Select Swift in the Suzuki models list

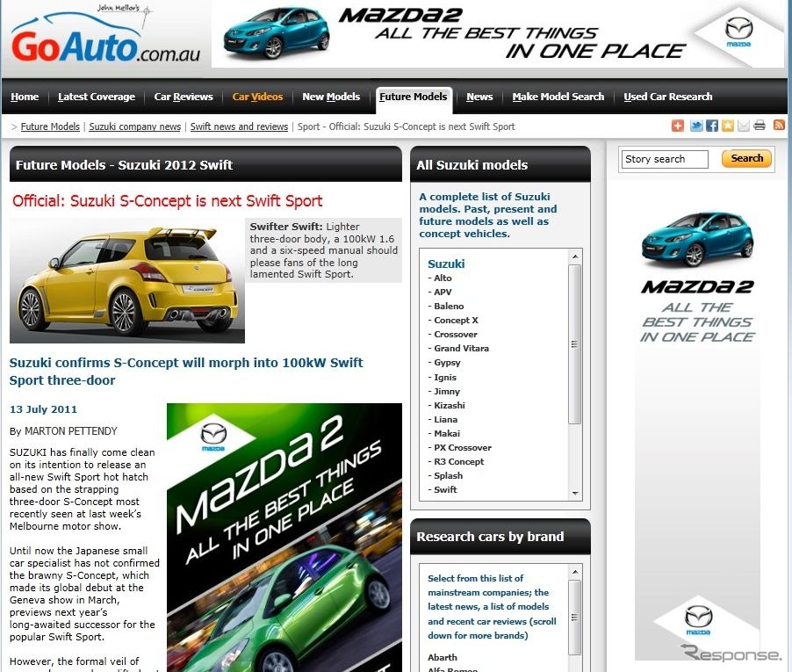click(445, 489)
